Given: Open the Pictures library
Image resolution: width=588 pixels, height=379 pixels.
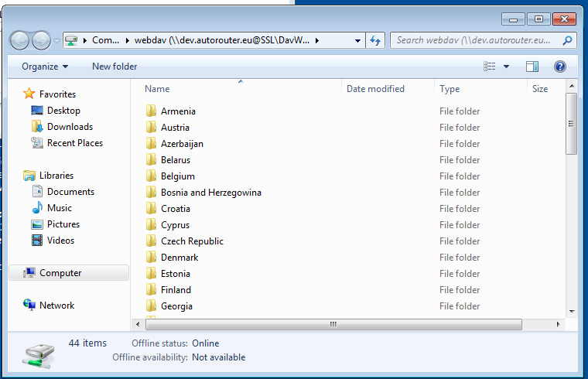Looking at the screenshot, I should pos(56,224).
